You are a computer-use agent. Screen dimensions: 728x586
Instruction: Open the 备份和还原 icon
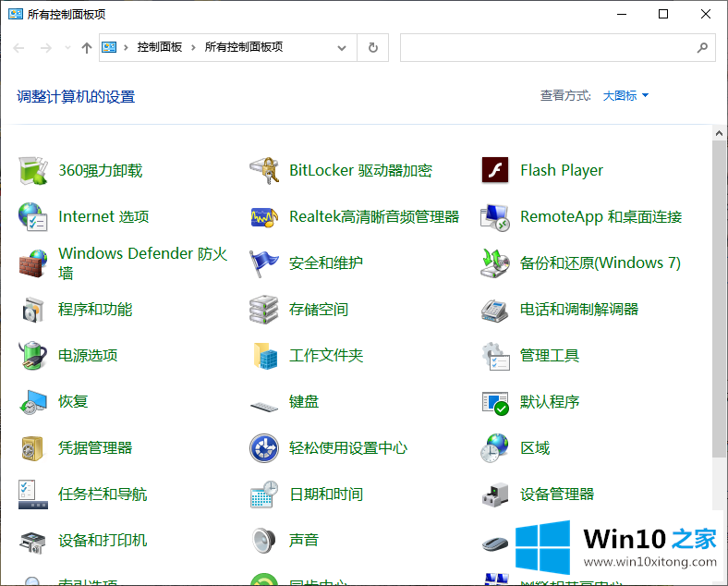(495, 263)
